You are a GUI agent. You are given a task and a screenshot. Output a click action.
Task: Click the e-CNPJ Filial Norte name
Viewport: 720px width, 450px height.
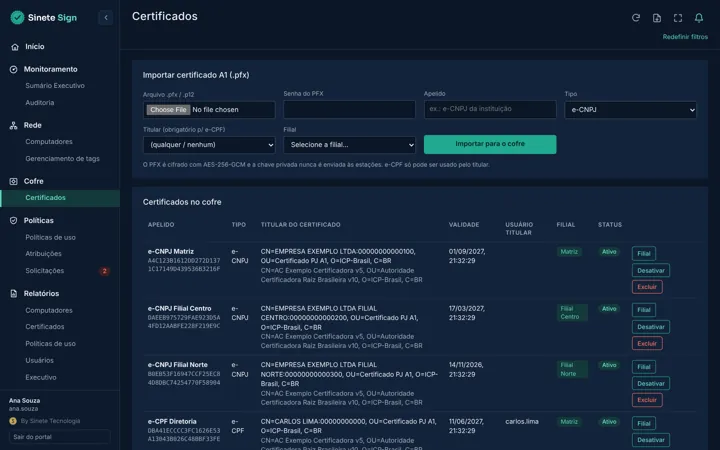(x=178, y=365)
